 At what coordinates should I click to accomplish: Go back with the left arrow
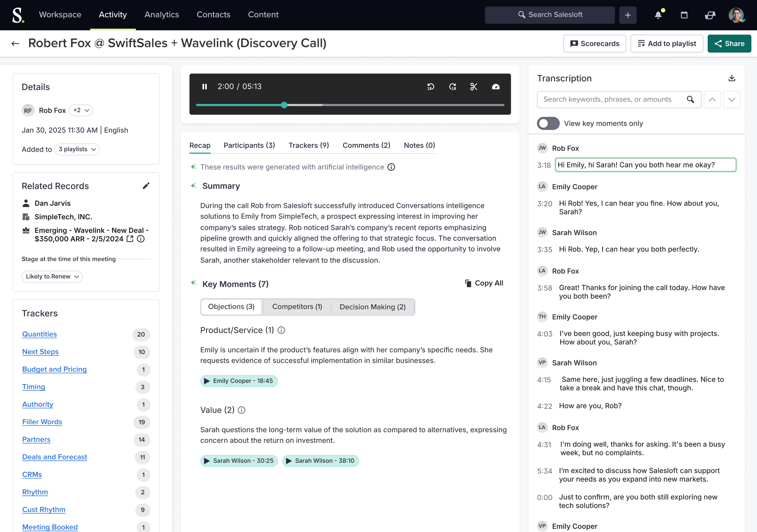(15, 43)
